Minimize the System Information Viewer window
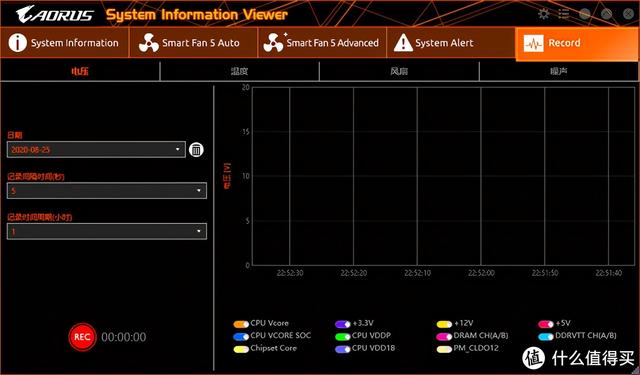This screenshot has width=640, height=375. pyautogui.click(x=585, y=14)
